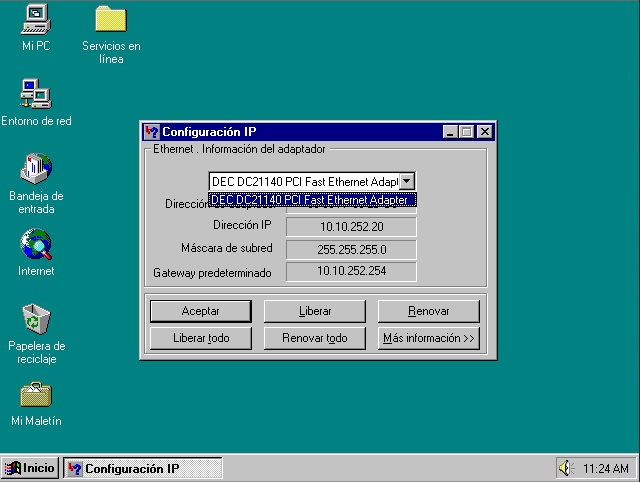Click the Renovar todo button
Screen dimensions: 640x482
click(315, 338)
